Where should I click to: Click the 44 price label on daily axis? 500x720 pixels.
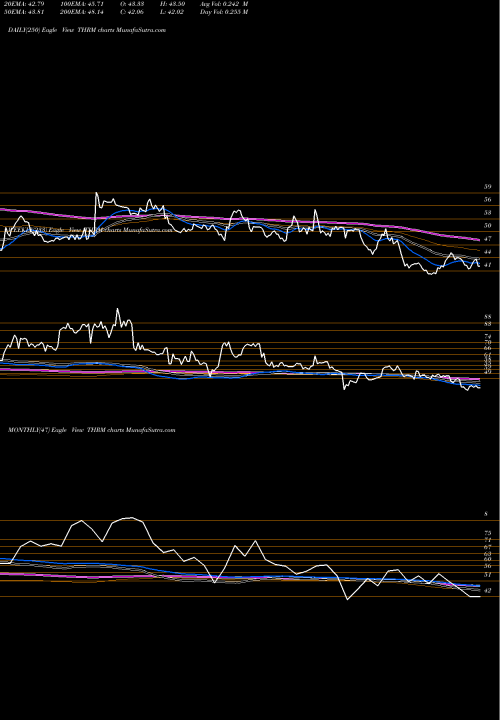[x=488, y=252]
